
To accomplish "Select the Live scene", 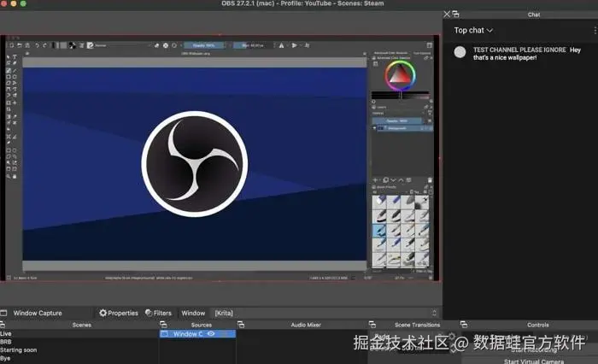I will point(79,333).
